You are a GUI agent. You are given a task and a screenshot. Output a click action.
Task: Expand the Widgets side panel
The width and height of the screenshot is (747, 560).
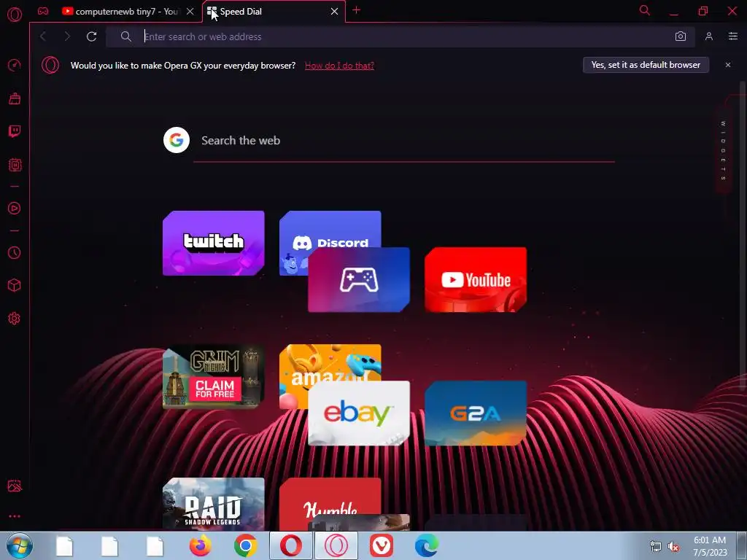pos(723,150)
